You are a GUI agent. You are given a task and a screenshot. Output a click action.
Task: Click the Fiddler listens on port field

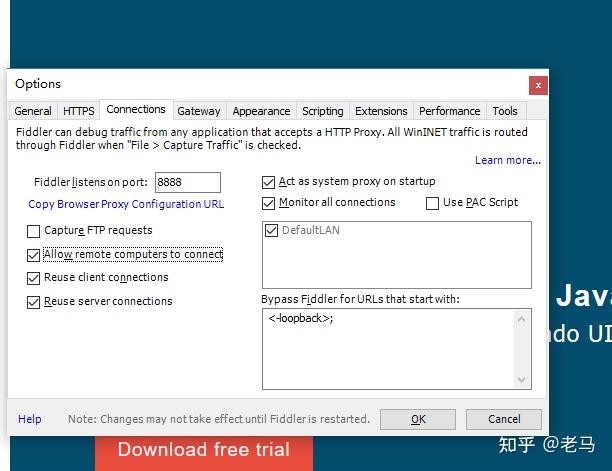coord(187,182)
